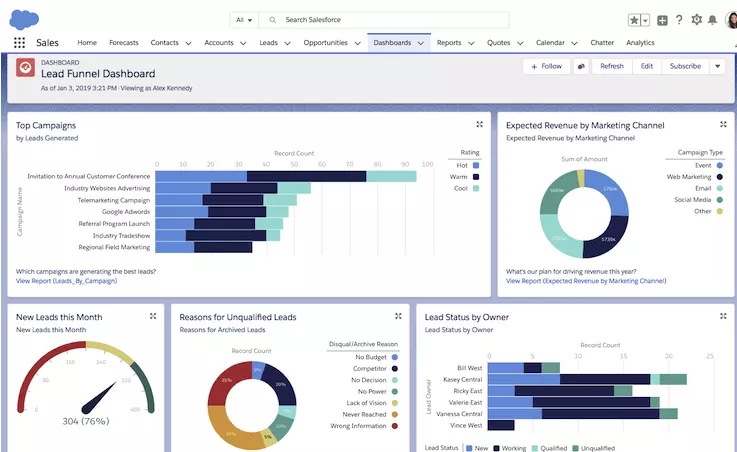Viewport: 737px width, 452px height.
Task: Open the favorites list dropdown arrow
Action: pos(645,20)
